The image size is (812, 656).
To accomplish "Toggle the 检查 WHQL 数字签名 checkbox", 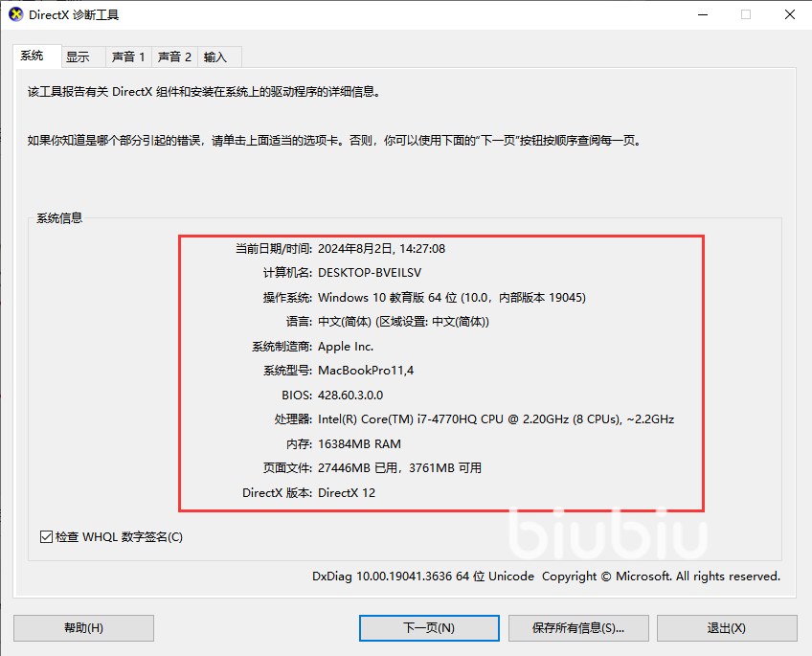I will pyautogui.click(x=46, y=537).
